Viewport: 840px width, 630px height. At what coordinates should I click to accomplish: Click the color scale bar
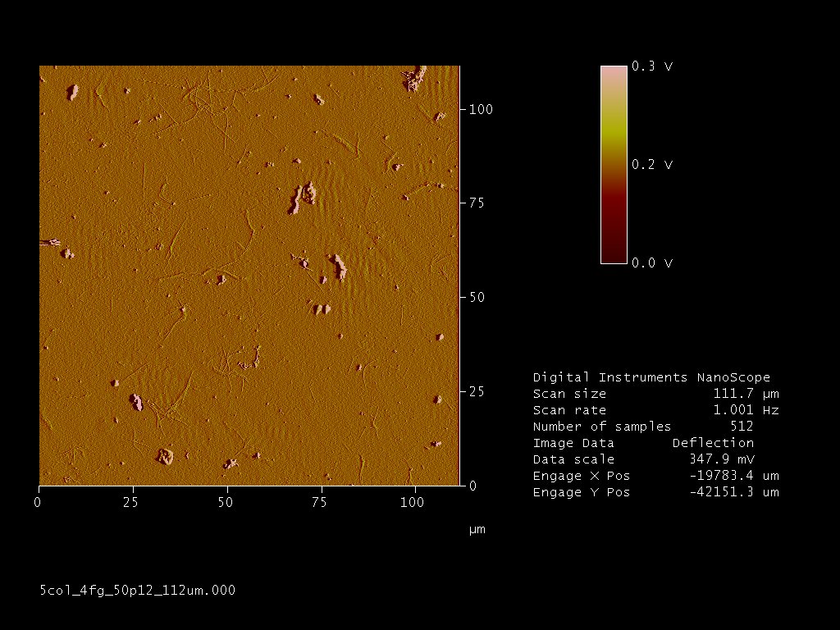point(614,164)
